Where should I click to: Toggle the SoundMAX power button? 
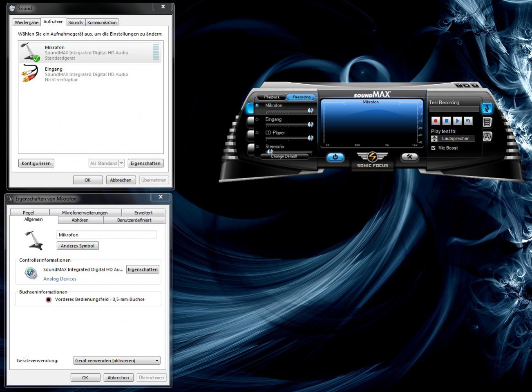pyautogui.click(x=335, y=157)
